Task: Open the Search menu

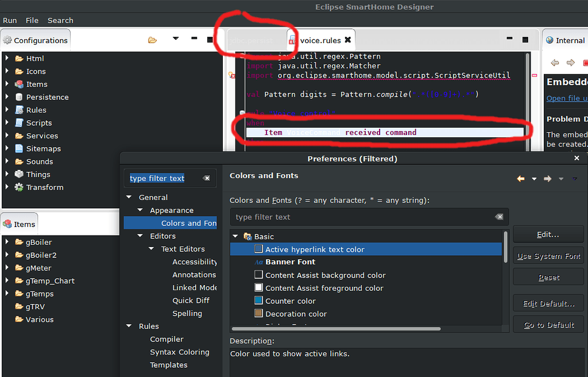Action: tap(60, 20)
